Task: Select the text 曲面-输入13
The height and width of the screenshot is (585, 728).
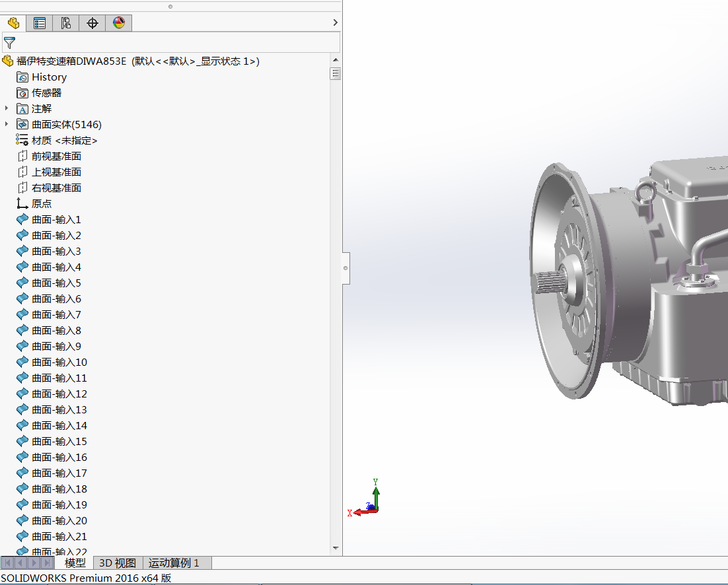Action: tap(59, 409)
